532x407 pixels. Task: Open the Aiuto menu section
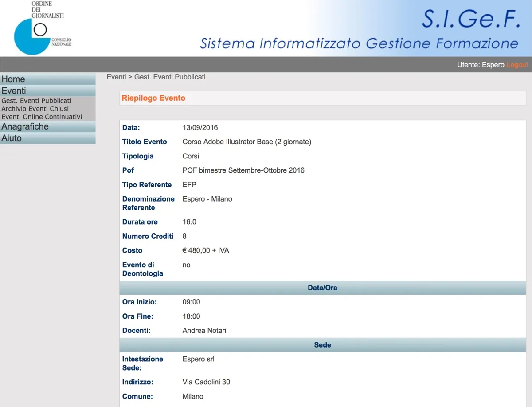point(48,138)
